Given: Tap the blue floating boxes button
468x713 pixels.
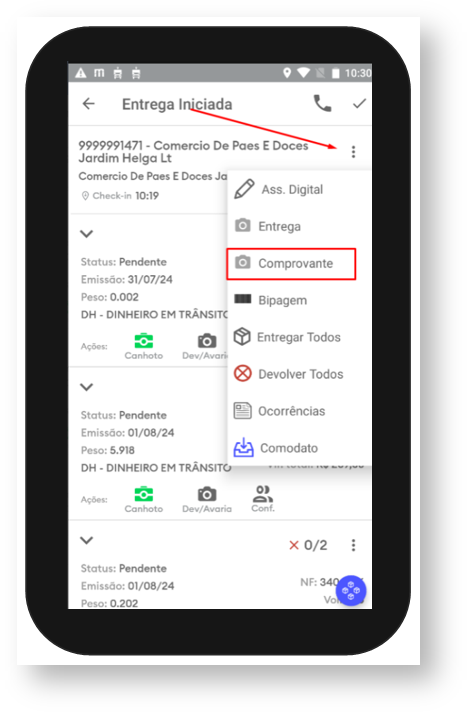Looking at the screenshot, I should pos(351,591).
